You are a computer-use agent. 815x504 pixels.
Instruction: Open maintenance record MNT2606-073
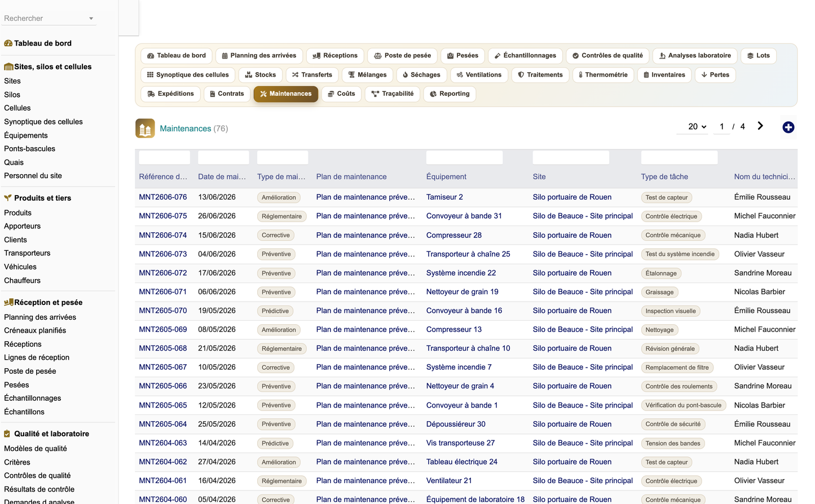coord(163,254)
